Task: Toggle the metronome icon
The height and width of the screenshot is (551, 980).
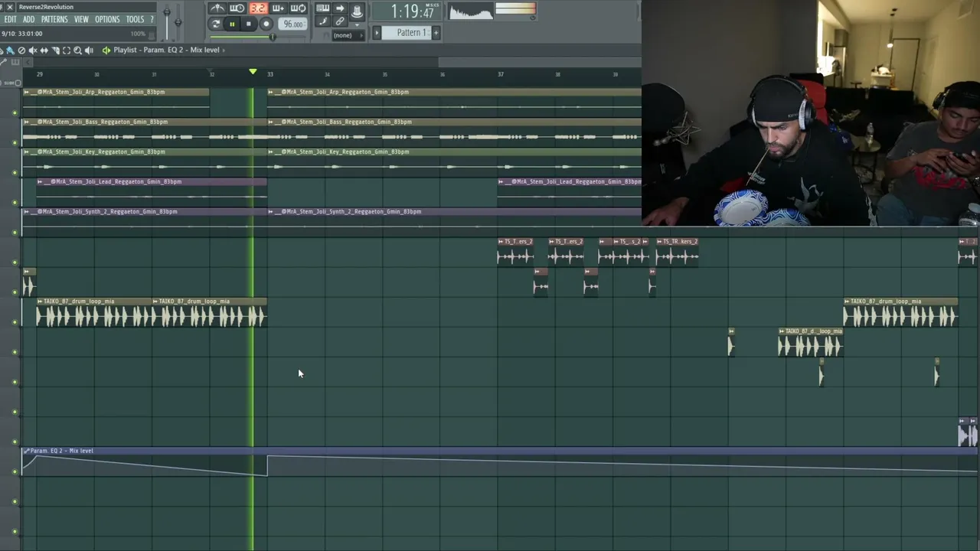Action: pyautogui.click(x=217, y=8)
